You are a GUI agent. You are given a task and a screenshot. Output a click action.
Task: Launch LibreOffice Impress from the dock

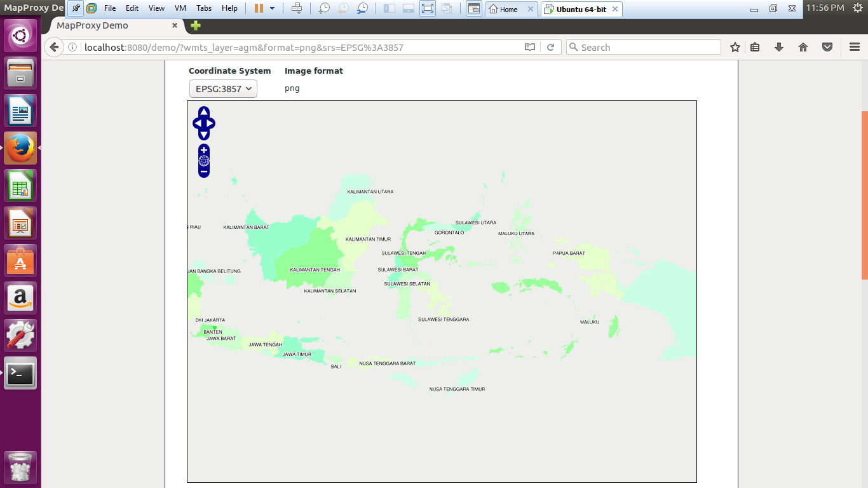[x=21, y=224]
